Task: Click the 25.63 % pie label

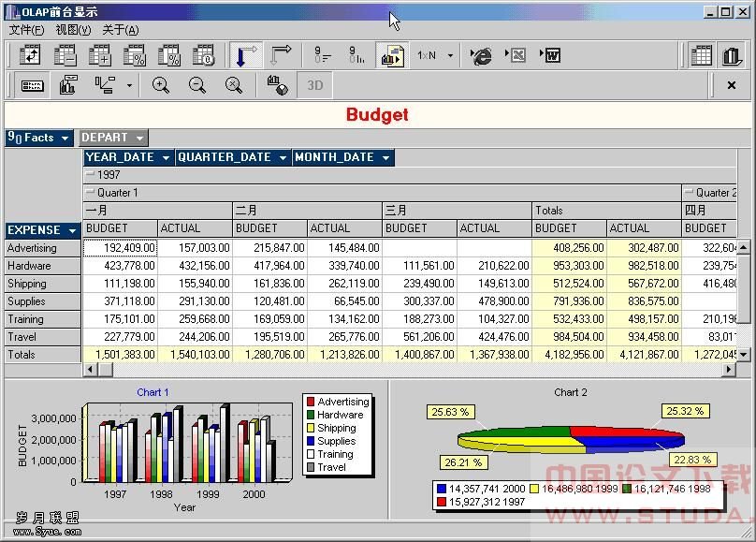Action: click(450, 412)
